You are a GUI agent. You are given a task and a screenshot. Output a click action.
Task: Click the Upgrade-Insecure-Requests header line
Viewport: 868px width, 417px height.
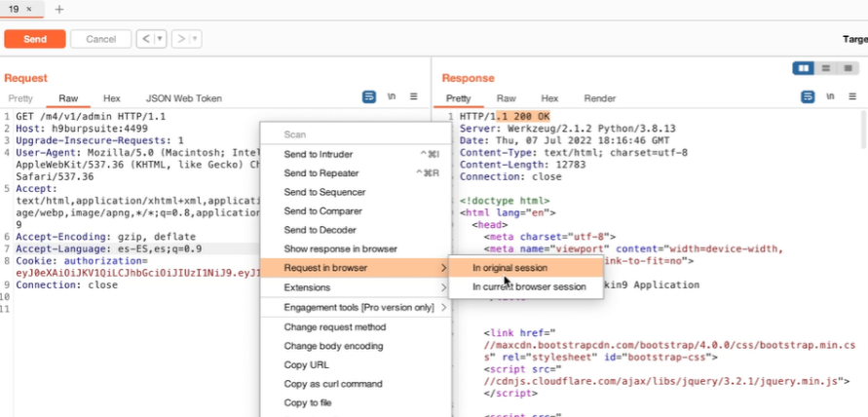tap(99, 140)
